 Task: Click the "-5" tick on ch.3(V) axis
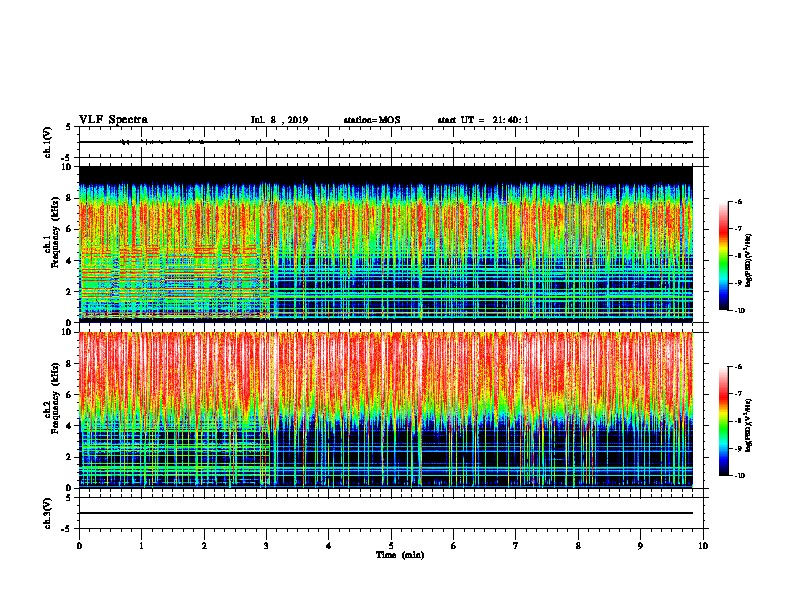[x=67, y=528]
